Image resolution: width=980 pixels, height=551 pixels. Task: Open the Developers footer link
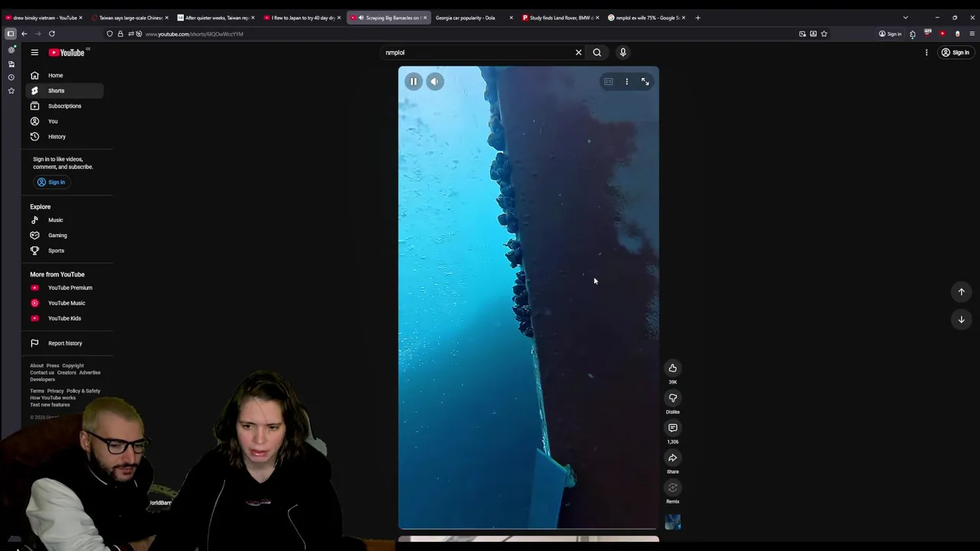click(x=42, y=380)
